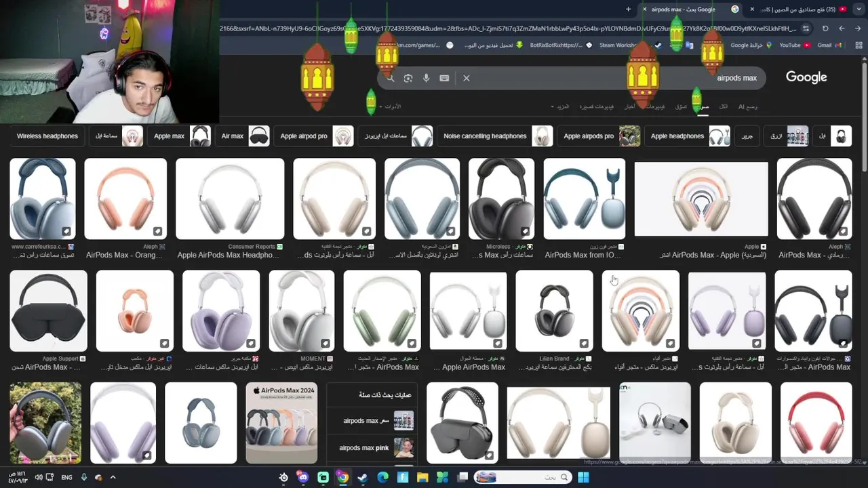868x488 pixels.
Task: Click the volume icon in system tray
Action: 39,477
